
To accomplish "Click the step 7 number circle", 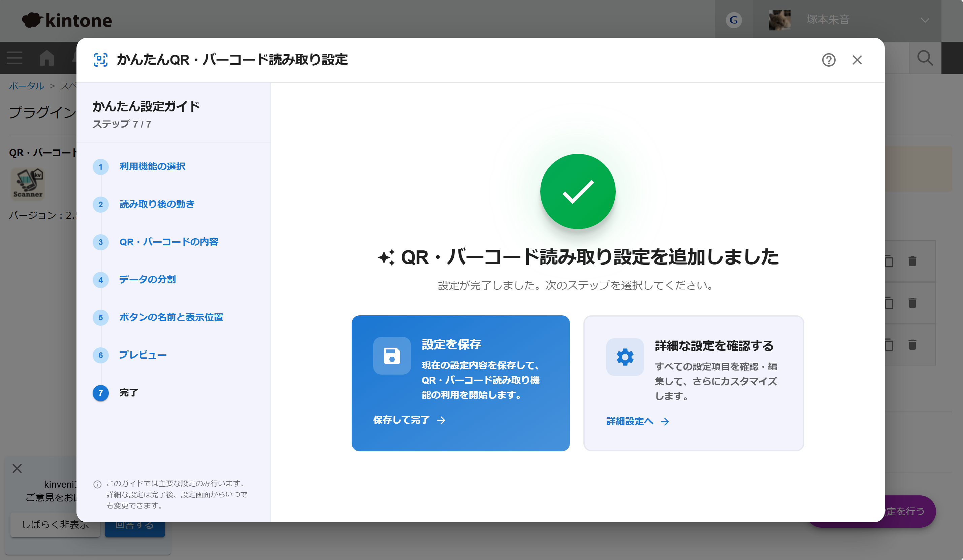I will [100, 393].
